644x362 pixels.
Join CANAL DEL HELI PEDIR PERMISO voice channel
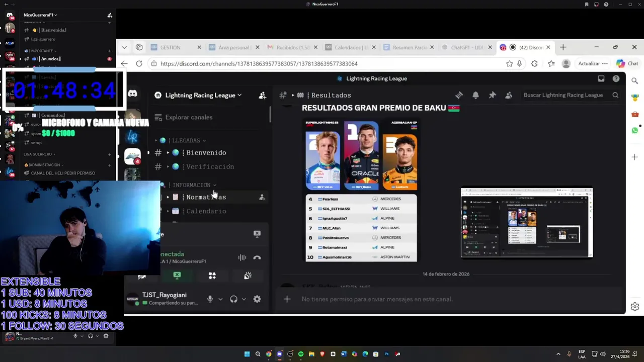click(x=63, y=173)
